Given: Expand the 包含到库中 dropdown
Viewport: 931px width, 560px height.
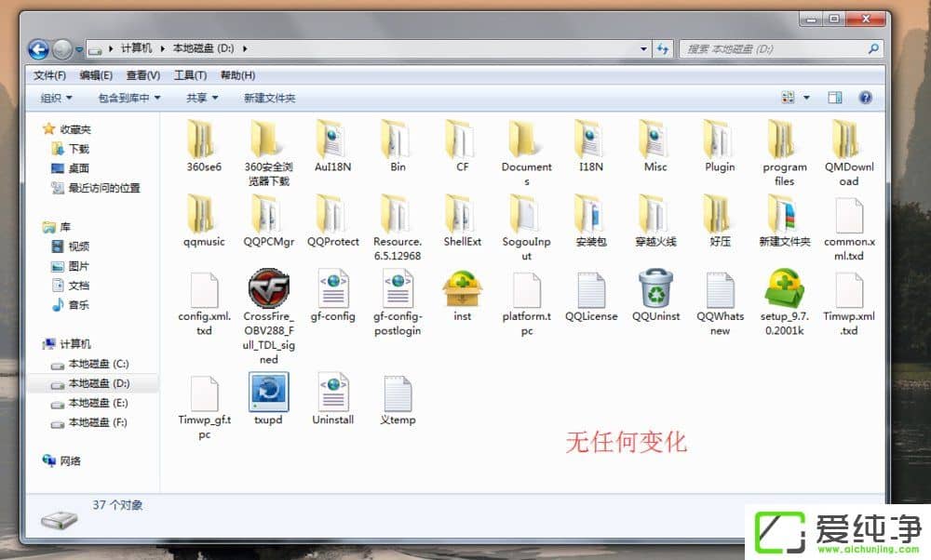Looking at the screenshot, I should click(x=128, y=98).
